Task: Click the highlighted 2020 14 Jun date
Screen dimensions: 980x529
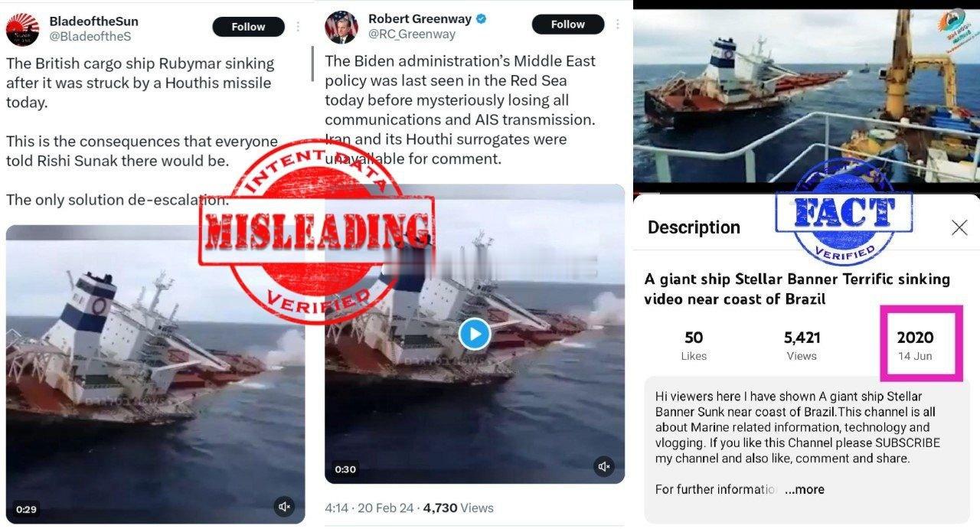Action: click(915, 345)
